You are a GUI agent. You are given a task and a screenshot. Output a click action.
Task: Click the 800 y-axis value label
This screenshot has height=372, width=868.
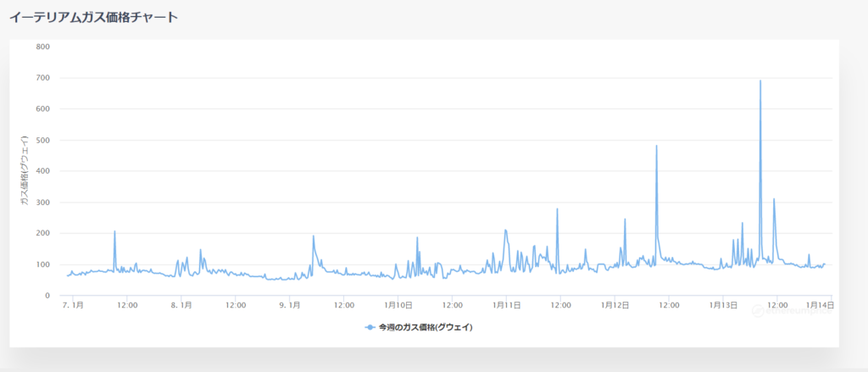click(44, 47)
